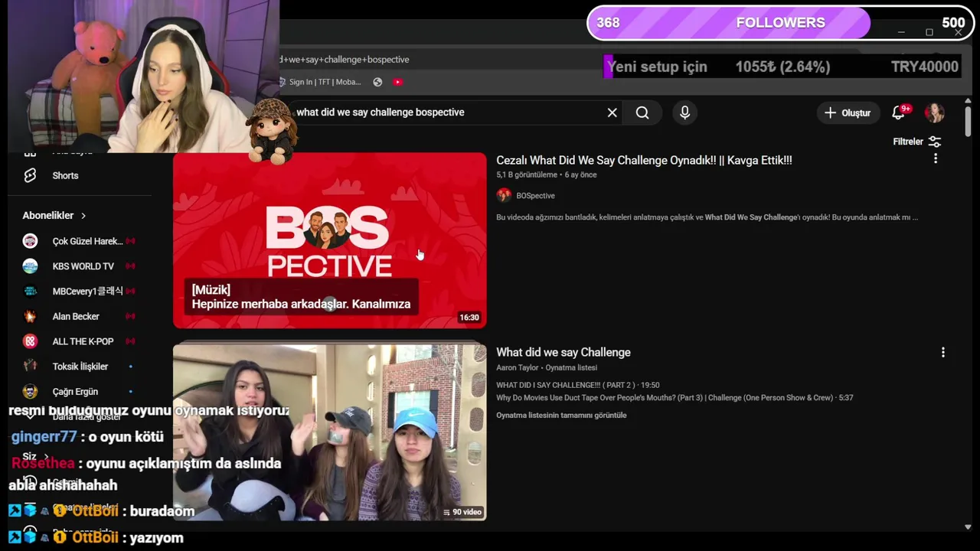Clear the search box with the X icon
The height and width of the screenshot is (551, 980).
coord(612,112)
